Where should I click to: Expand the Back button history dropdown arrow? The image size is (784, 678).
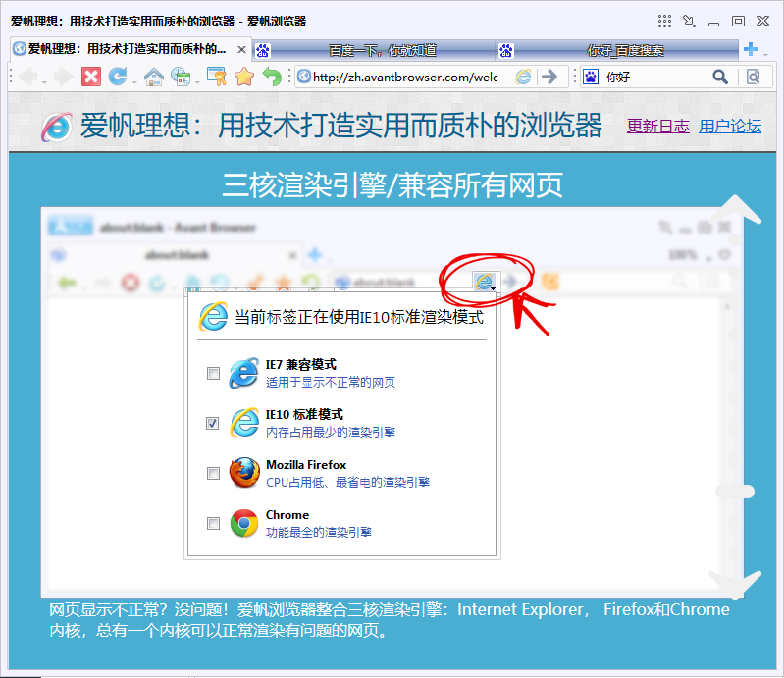pos(44,83)
